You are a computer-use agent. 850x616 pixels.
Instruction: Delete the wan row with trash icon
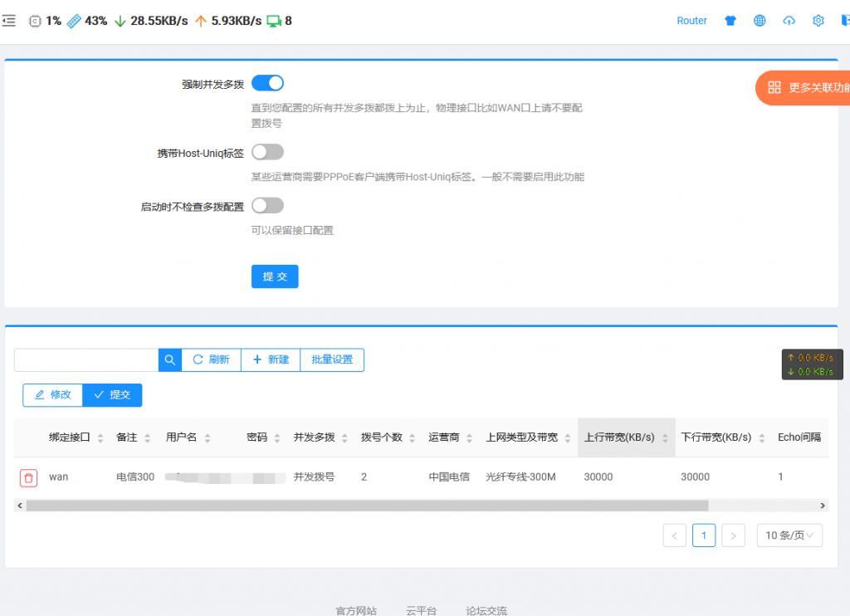click(x=29, y=477)
